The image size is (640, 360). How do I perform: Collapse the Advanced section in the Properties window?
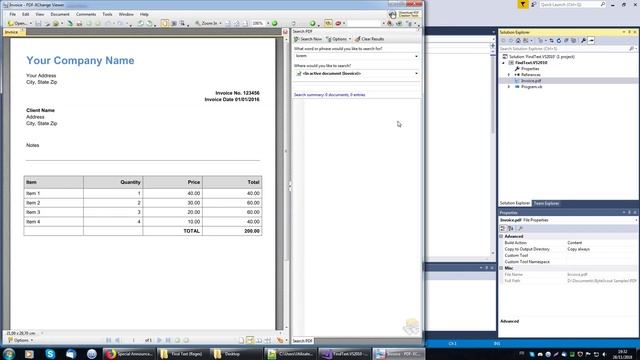pyautogui.click(x=501, y=236)
